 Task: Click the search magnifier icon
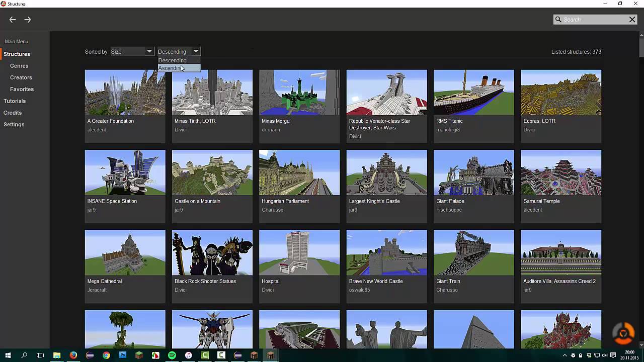(x=558, y=20)
